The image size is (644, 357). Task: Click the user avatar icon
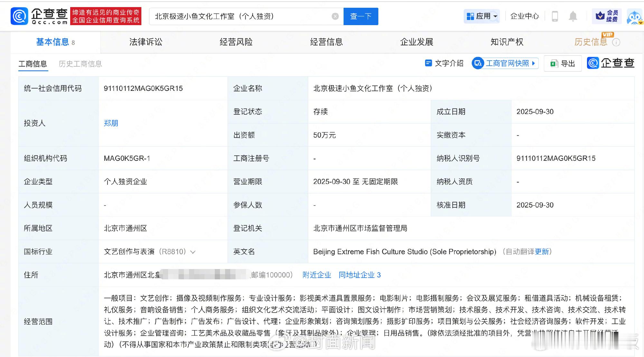[x=634, y=17]
